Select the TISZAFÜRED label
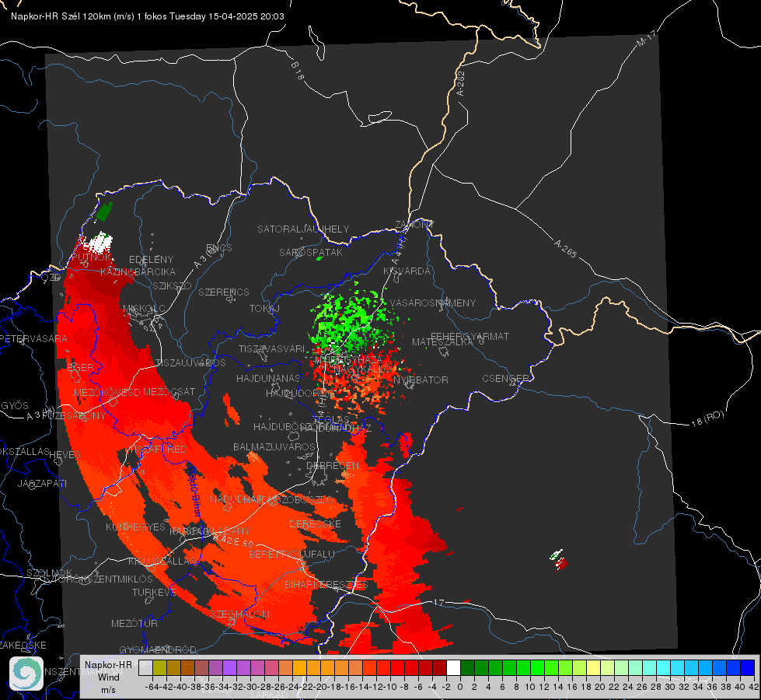 (157, 450)
